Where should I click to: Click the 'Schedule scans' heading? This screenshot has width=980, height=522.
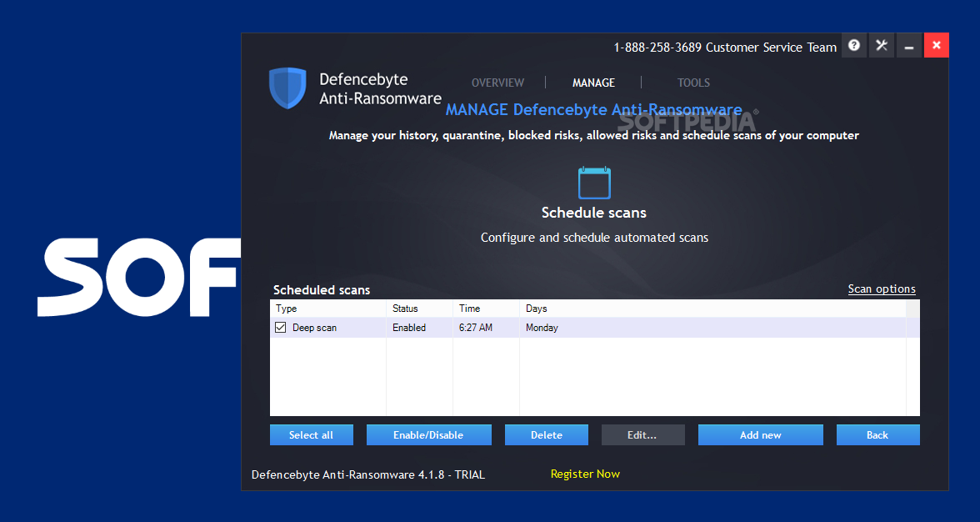tap(593, 213)
